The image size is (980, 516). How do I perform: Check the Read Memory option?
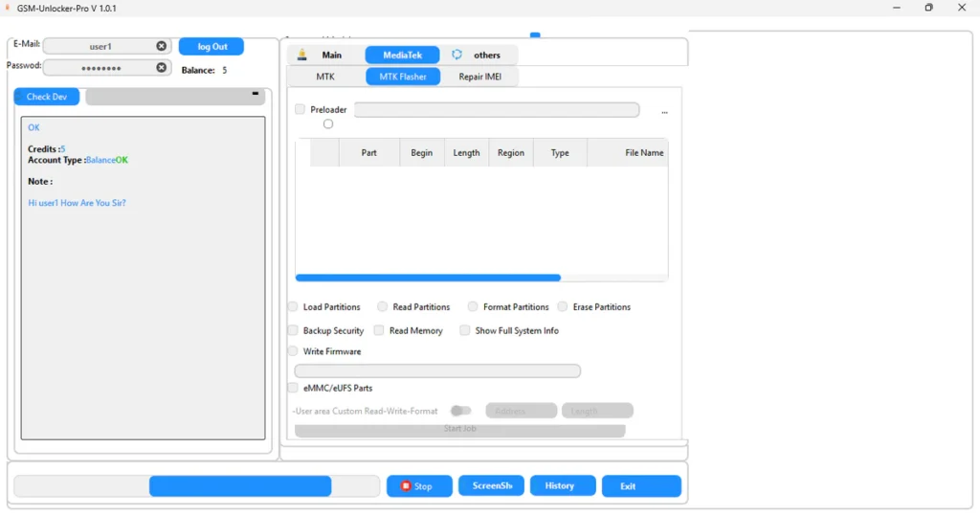click(379, 330)
